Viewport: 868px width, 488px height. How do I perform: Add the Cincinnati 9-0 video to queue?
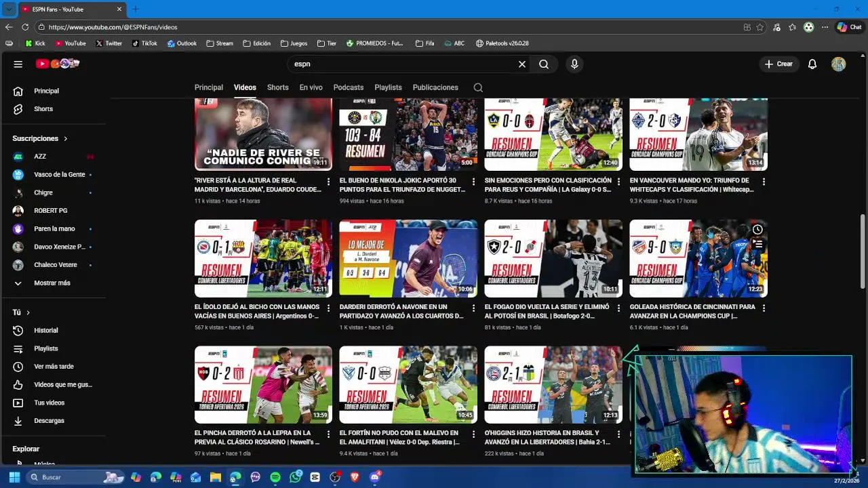[x=757, y=245]
